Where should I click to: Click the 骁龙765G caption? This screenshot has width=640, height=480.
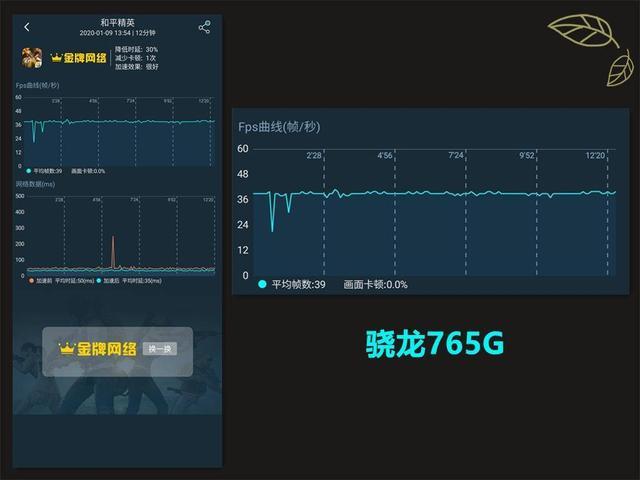435,344
